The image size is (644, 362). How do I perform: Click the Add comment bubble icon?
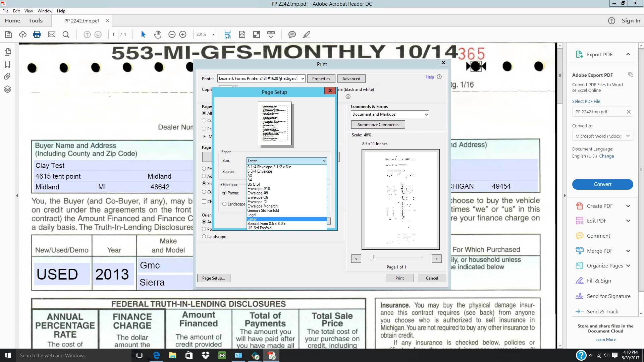tap(292, 35)
